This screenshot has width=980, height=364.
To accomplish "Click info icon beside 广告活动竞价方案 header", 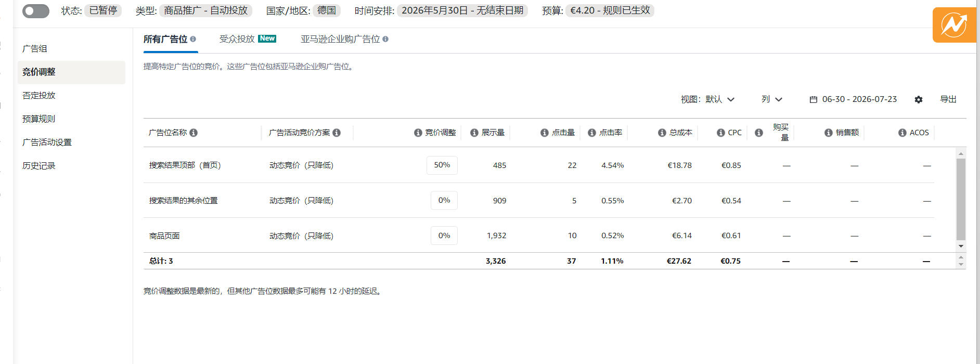I will click(337, 133).
